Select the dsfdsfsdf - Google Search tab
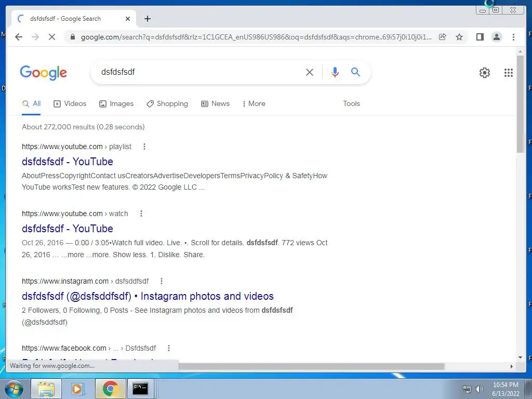 [74, 19]
